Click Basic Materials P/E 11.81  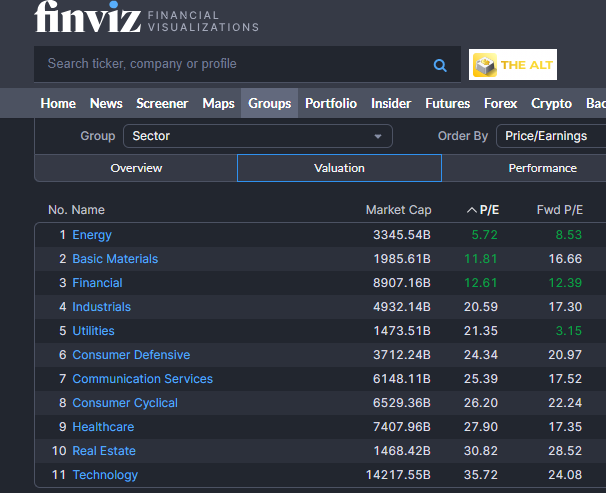pyautogui.click(x=481, y=259)
